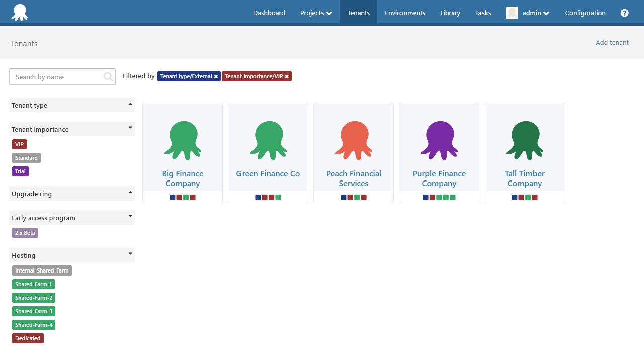
Task: Click the search magnifier icon
Action: tap(108, 76)
